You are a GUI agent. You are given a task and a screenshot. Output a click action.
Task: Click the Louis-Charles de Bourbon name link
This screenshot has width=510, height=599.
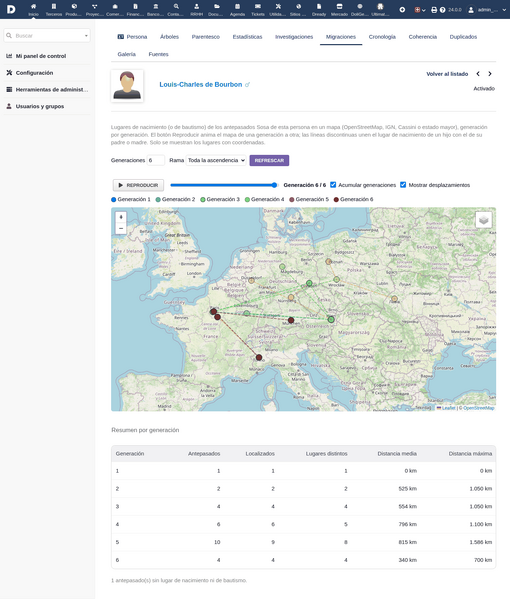(201, 84)
